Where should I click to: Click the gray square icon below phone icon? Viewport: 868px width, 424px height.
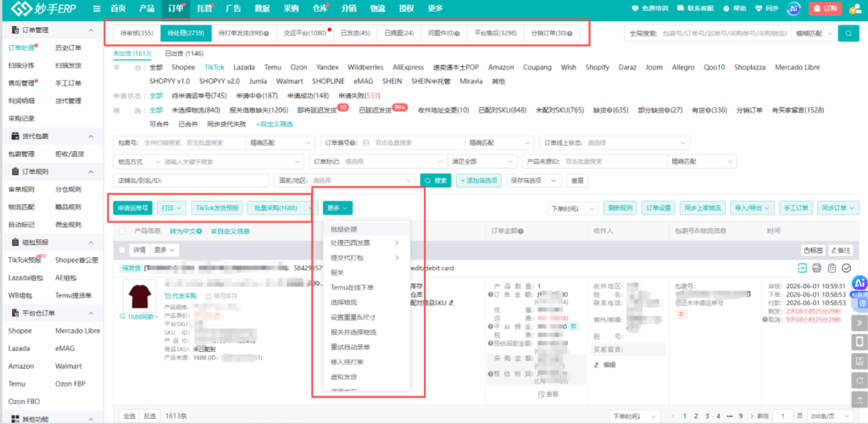click(860, 361)
